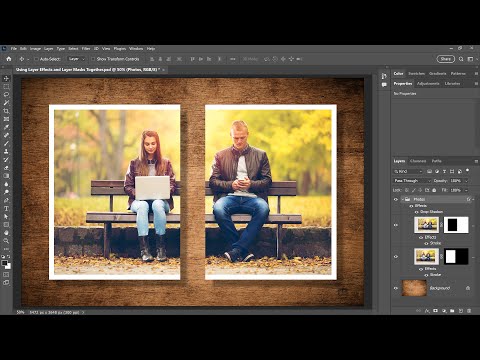Click the background color swatch

coord(8,266)
